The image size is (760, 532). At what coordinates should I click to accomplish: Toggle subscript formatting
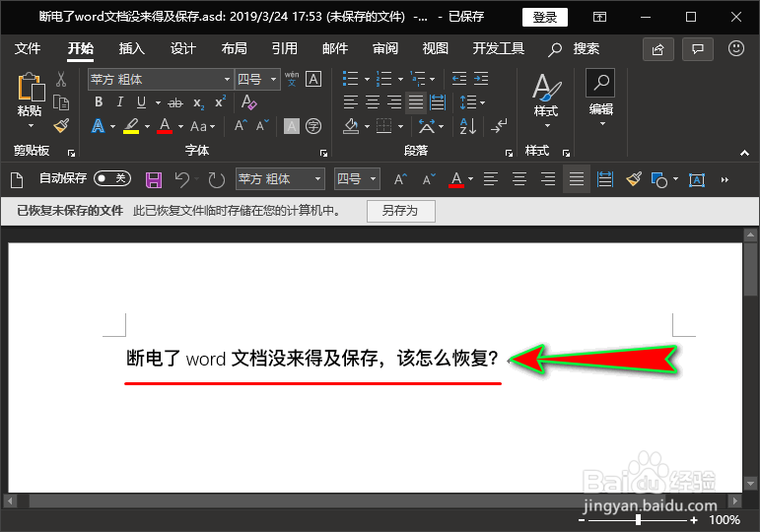pyautogui.click(x=198, y=103)
